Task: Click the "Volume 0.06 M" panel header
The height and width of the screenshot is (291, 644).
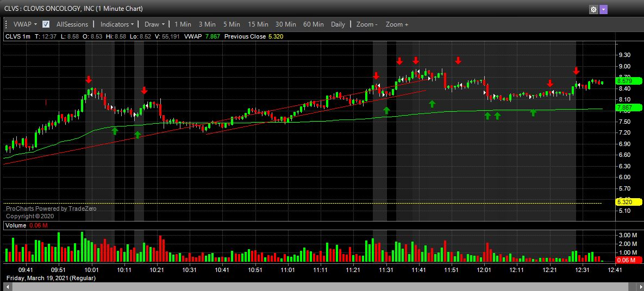Action: point(26,225)
